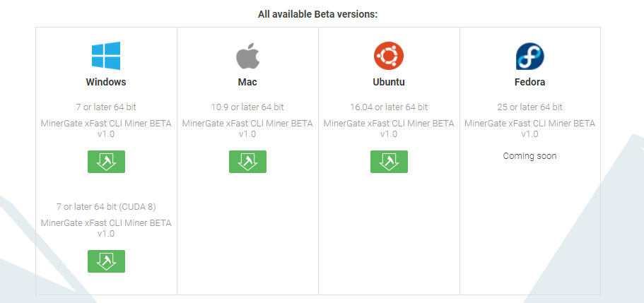Select the Mac heading text

[247, 82]
